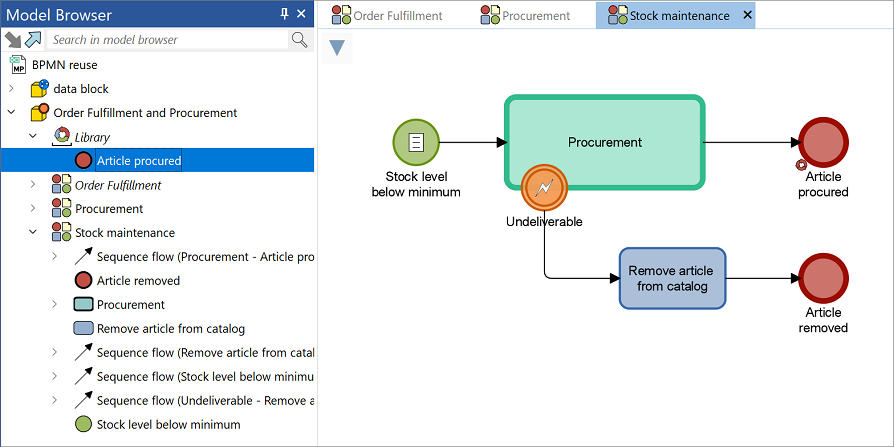Screen dimensions: 894x447
Task: Collapse the Stock maintenance tree node
Action: click(33, 233)
